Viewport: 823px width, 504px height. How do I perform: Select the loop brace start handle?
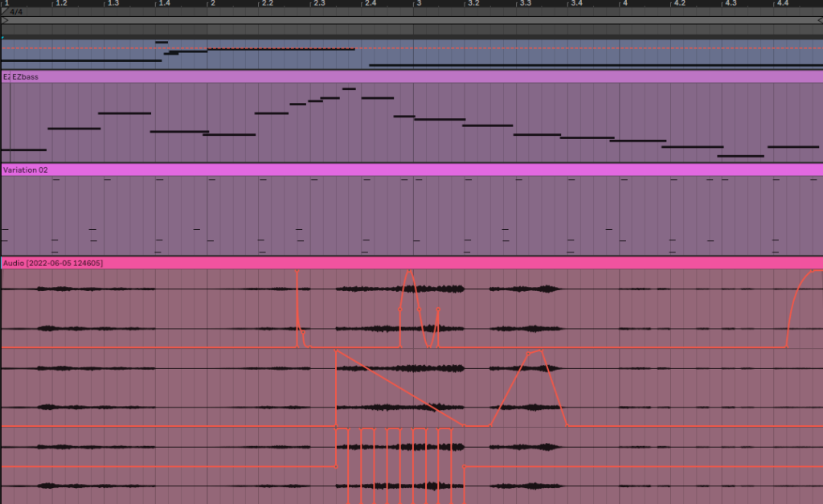tap(4, 21)
